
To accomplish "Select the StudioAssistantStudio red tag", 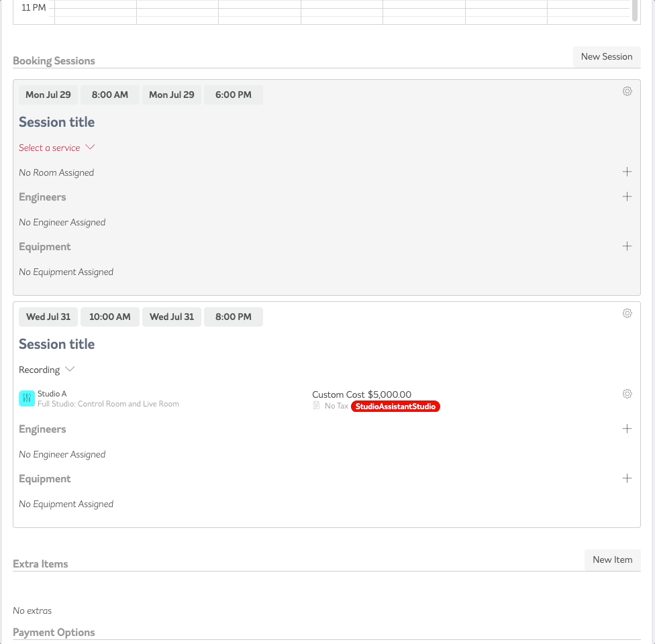I will [x=395, y=407].
